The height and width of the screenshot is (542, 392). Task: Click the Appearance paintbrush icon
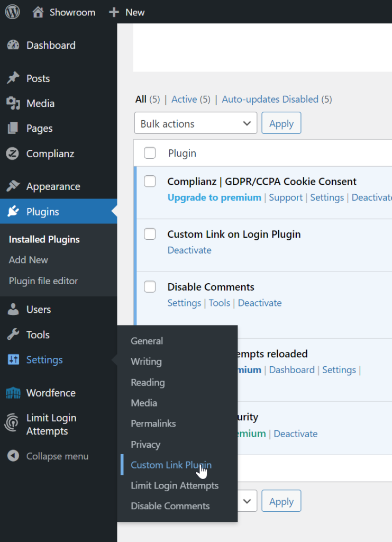(13, 186)
